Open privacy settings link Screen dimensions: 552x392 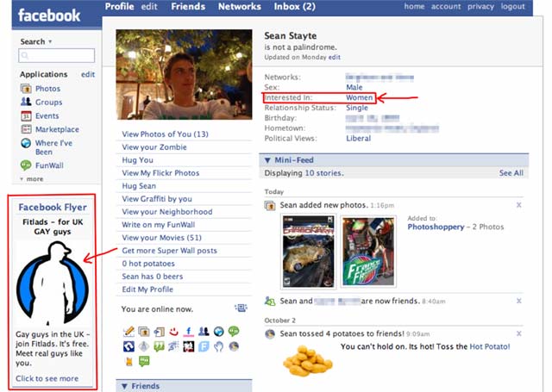point(481,7)
